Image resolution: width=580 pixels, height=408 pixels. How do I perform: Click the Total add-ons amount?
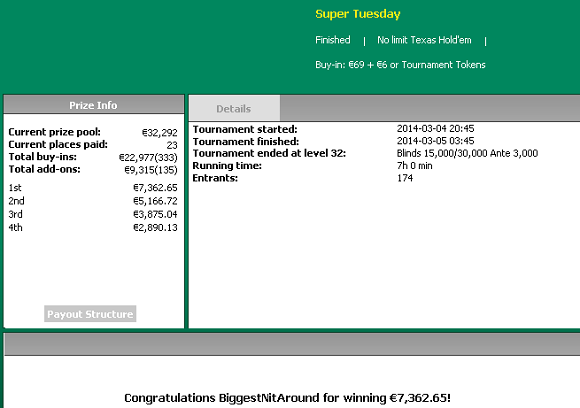[151, 170]
